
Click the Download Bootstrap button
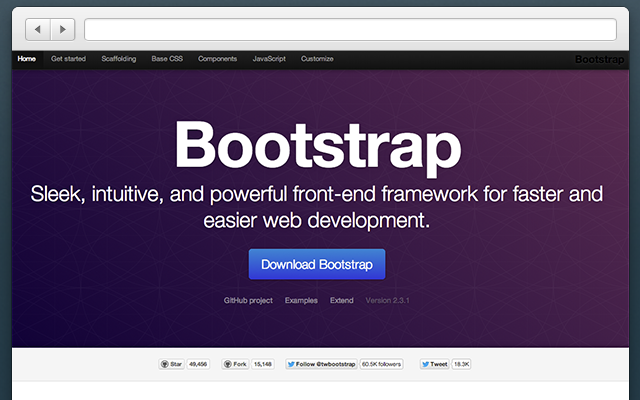click(x=317, y=264)
